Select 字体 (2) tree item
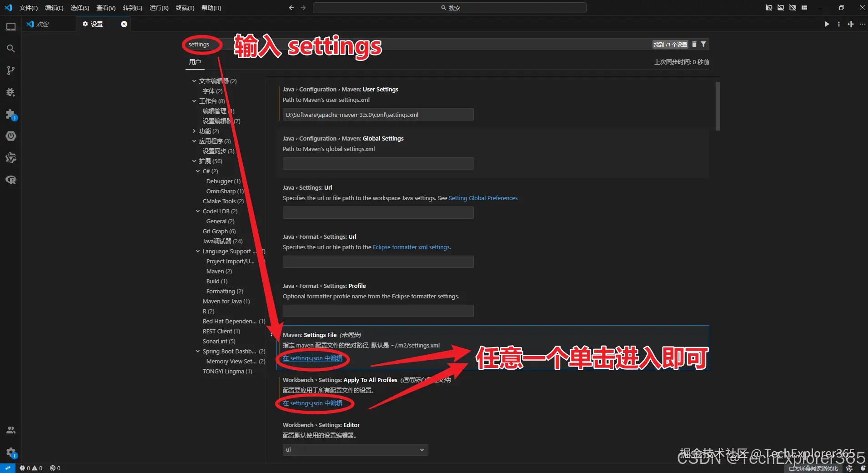 coord(212,91)
